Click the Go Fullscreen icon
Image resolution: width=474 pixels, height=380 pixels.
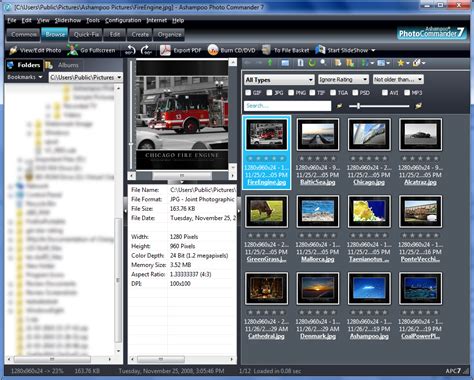72,50
